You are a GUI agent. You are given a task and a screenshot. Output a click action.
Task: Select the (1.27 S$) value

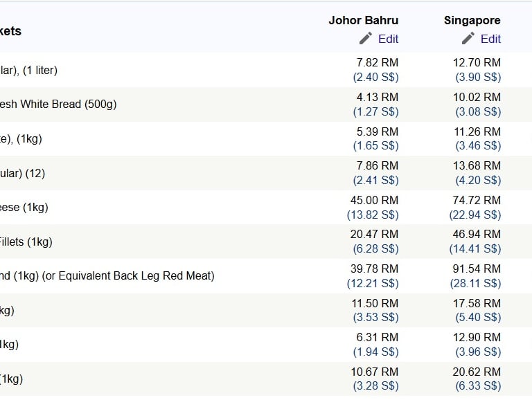(375, 112)
